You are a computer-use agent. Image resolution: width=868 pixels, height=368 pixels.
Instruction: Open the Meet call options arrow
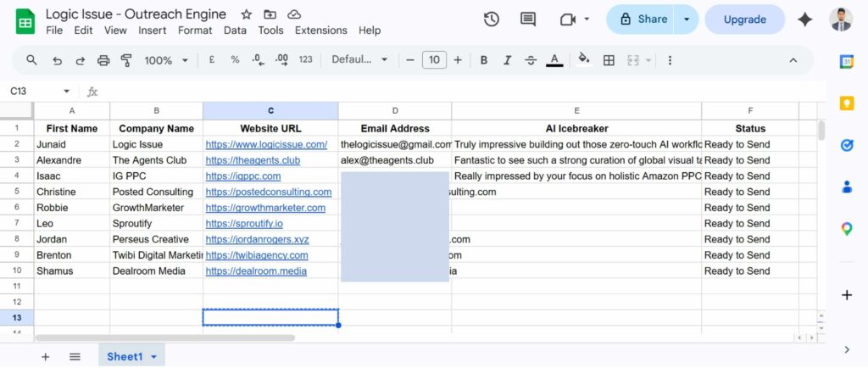tap(587, 20)
